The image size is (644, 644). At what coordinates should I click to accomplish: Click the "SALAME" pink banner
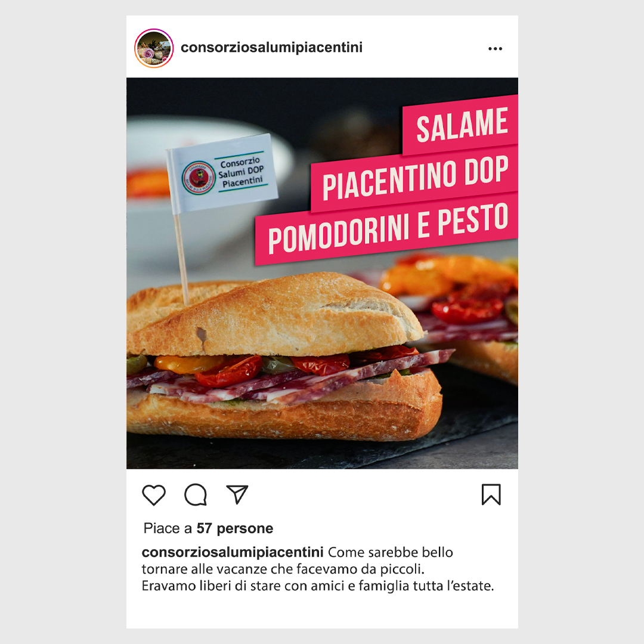pos(461,125)
